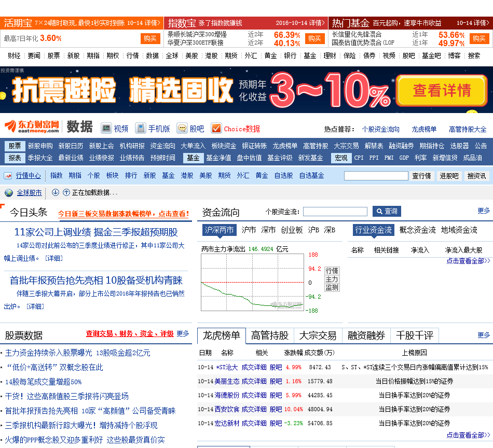Screen dimensions: 493x448
Task: Open *ST沧大 stock link
Action: click(226, 367)
